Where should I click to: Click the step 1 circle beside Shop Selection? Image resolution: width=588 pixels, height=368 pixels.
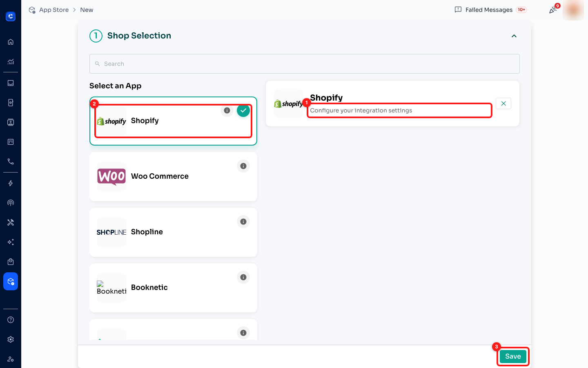tap(96, 36)
